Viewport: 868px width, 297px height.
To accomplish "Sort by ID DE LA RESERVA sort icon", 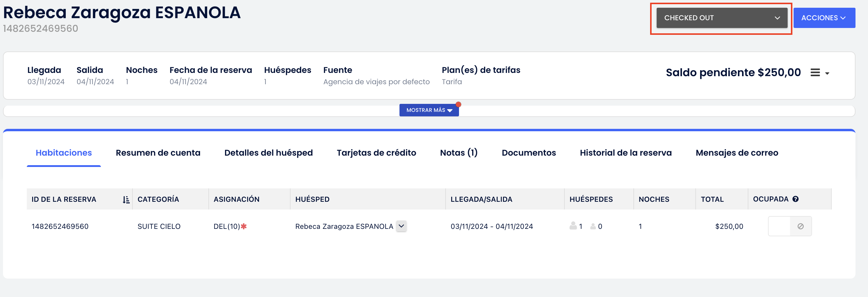I will [x=126, y=200].
